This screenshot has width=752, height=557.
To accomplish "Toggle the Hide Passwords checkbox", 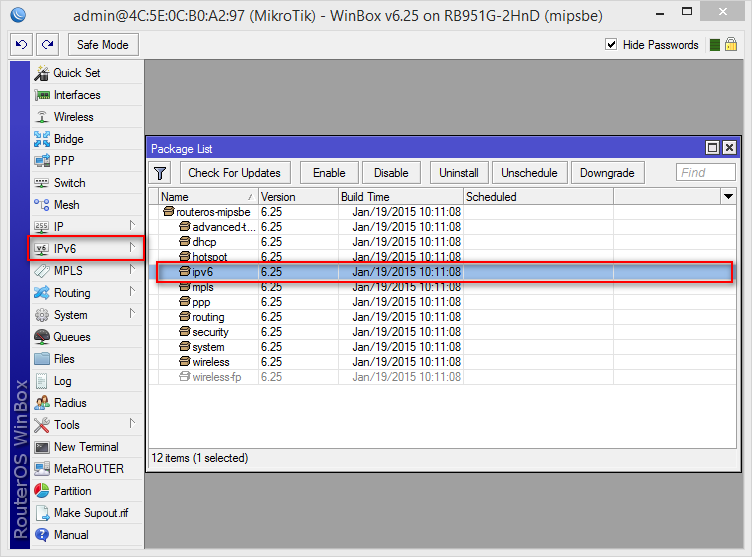I will pos(611,45).
